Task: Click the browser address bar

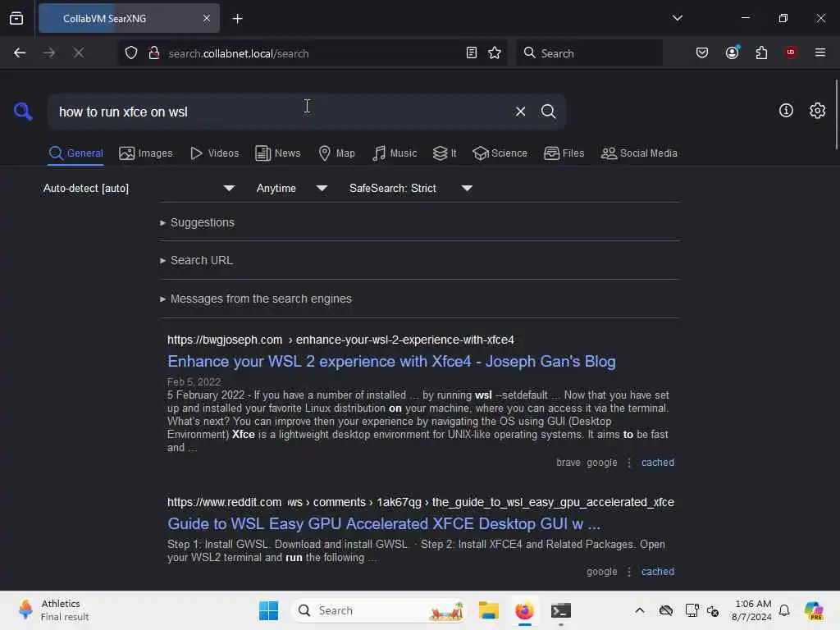Action: [x=313, y=53]
